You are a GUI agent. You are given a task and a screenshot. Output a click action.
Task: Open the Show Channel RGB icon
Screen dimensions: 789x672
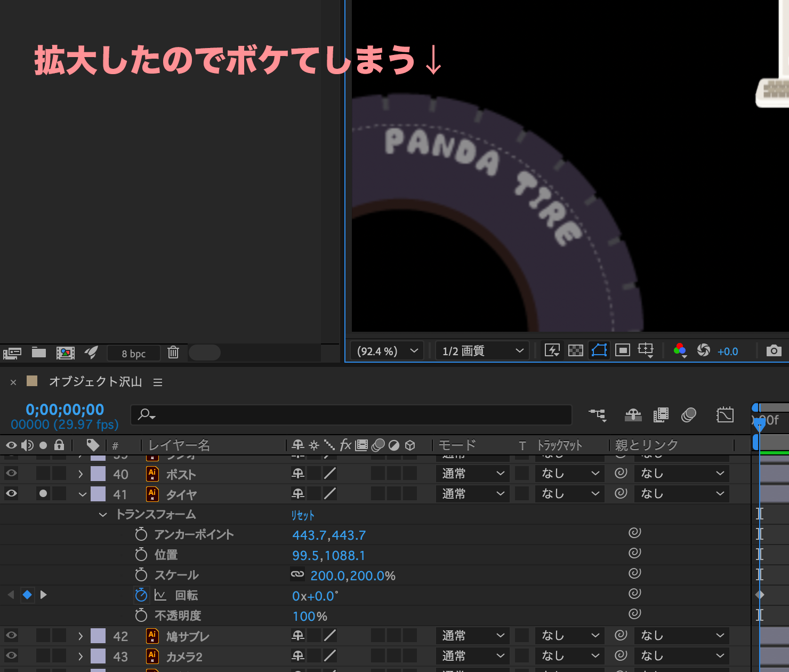(x=680, y=350)
